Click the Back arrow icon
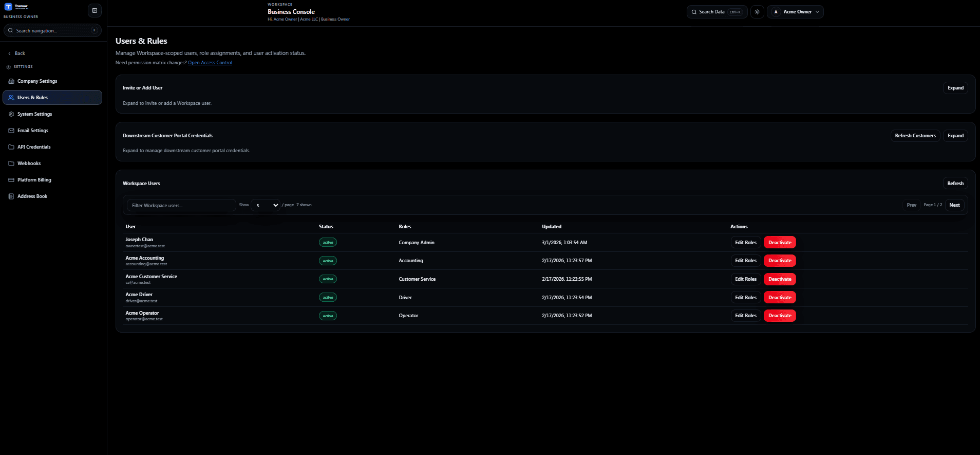The image size is (980, 455). pyautogui.click(x=9, y=53)
